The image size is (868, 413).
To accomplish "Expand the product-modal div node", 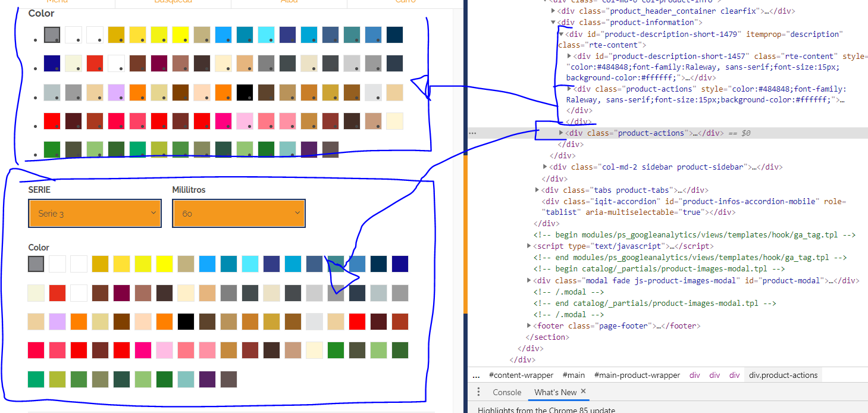I will 529,280.
